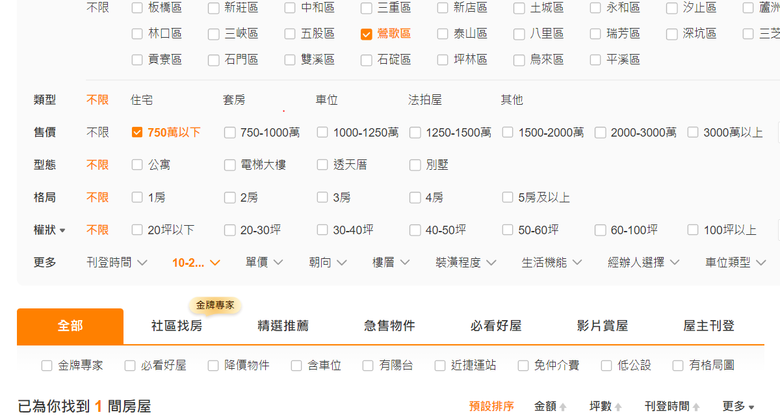
Task: Open the 更多 sorting dropdown
Action: [x=738, y=407]
